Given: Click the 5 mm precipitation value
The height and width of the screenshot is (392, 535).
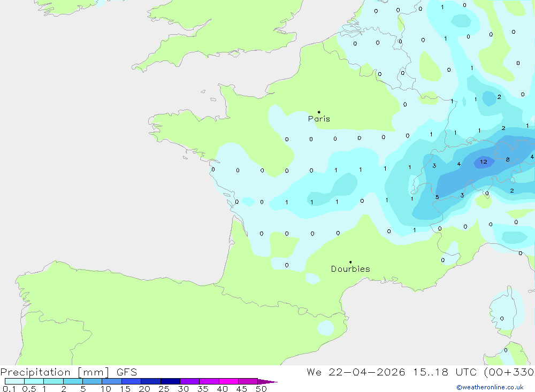Looking at the screenshot, I should point(437,197).
